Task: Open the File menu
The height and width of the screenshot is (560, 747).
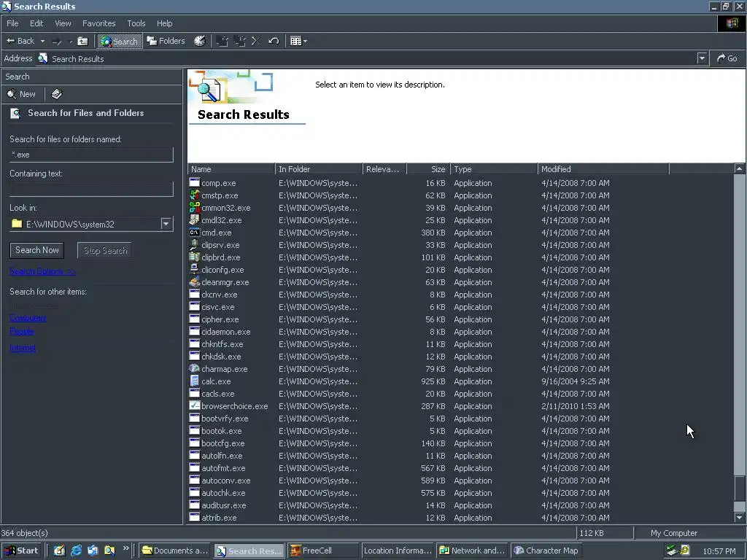Action: coord(12,23)
